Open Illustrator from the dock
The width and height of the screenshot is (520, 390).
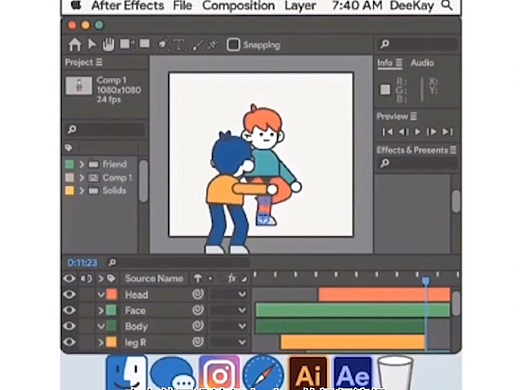pos(308,373)
